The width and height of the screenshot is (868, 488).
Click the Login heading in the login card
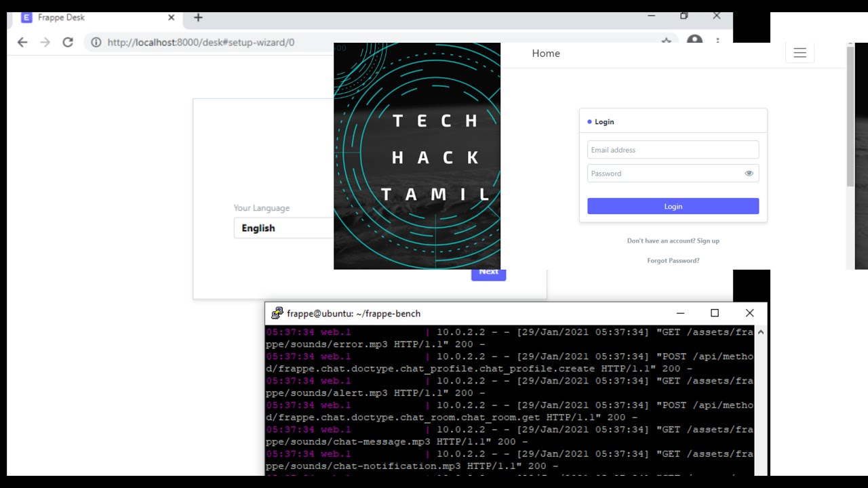pyautogui.click(x=604, y=122)
